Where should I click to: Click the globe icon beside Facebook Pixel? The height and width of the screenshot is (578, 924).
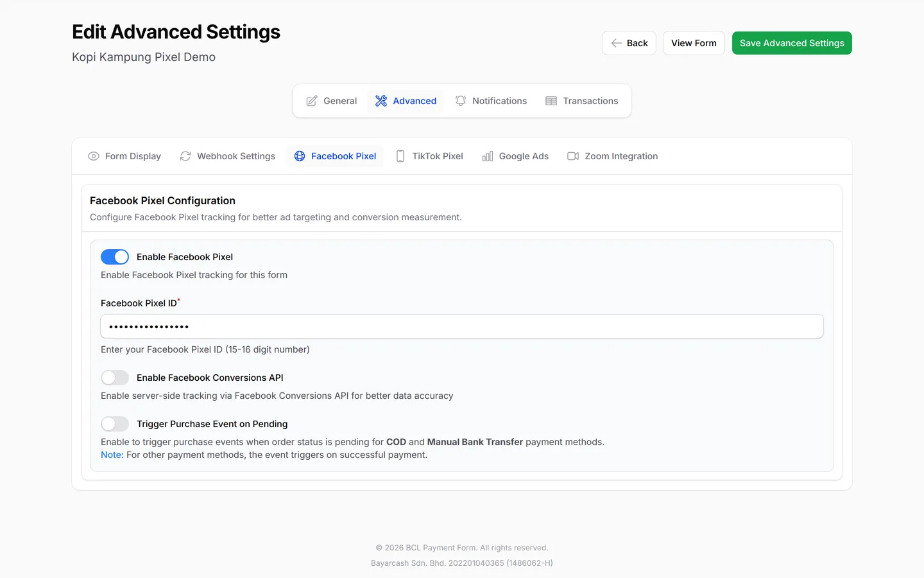300,156
